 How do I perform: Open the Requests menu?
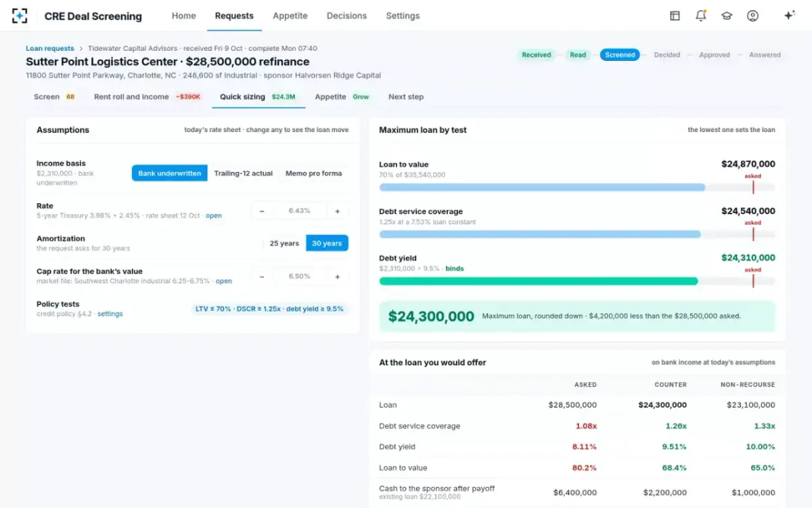[x=234, y=16]
